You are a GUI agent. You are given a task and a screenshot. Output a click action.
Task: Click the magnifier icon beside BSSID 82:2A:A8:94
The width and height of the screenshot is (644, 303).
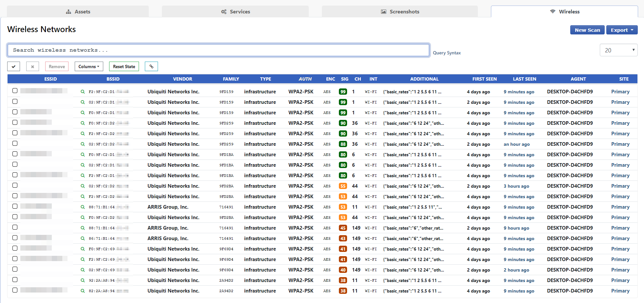click(83, 291)
